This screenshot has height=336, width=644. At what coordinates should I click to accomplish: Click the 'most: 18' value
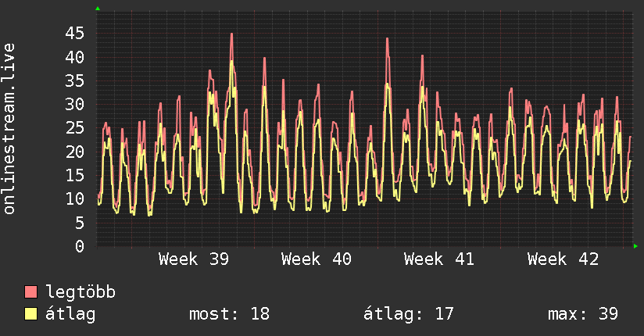click(229, 314)
